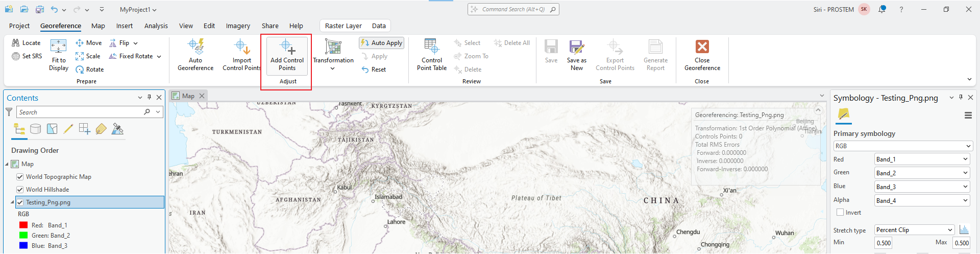This screenshot has width=980, height=254.
Task: Click the Undo arrow
Action: pyautogui.click(x=54, y=9)
